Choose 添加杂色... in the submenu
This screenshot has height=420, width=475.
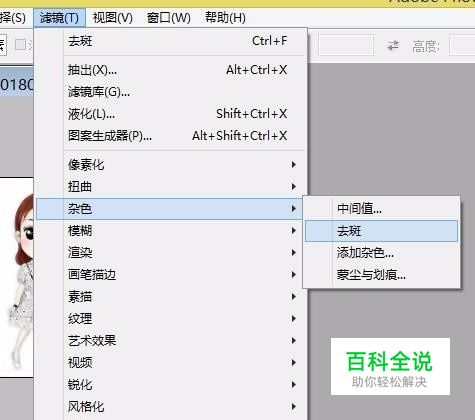click(x=381, y=253)
